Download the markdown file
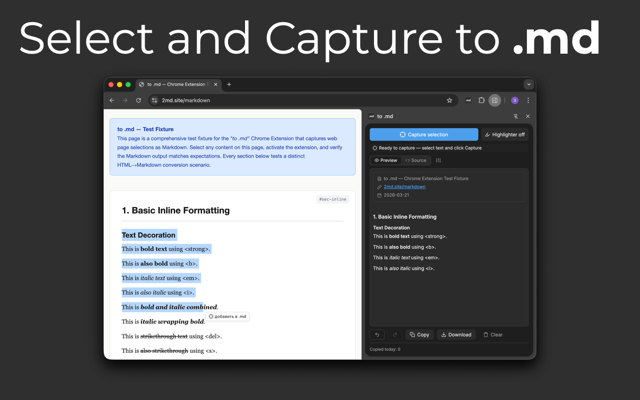The width and height of the screenshot is (640, 400). [456, 335]
